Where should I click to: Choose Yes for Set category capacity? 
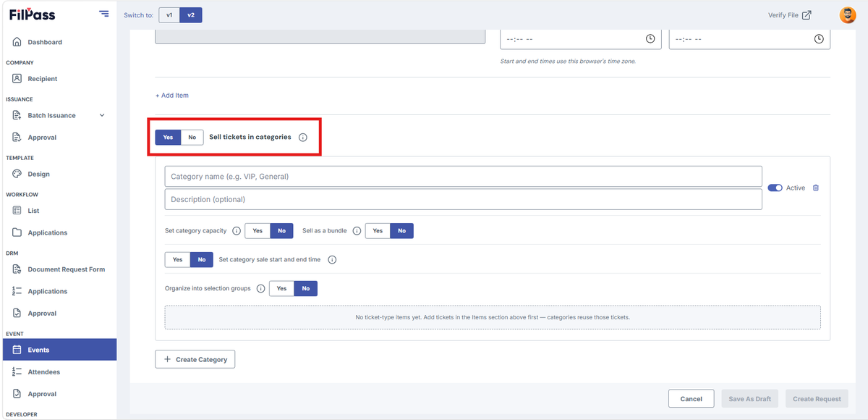click(x=258, y=231)
